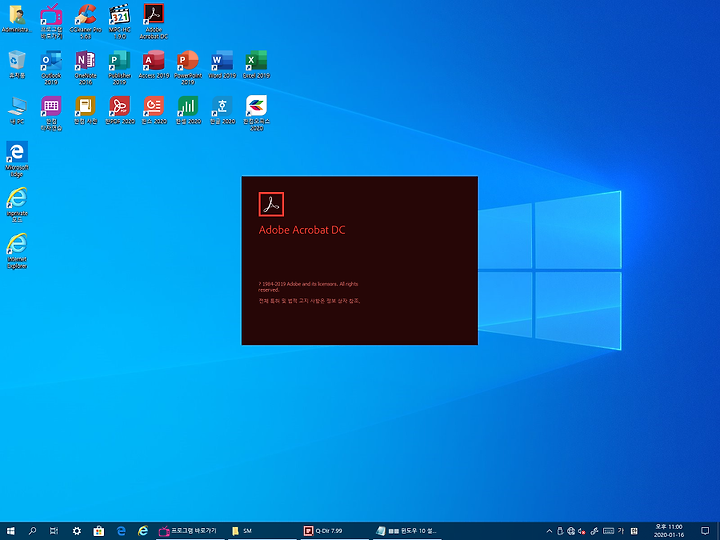720x540 pixels.
Task: Select the Outlook 2019 desktop shortcut
Action: [51, 67]
